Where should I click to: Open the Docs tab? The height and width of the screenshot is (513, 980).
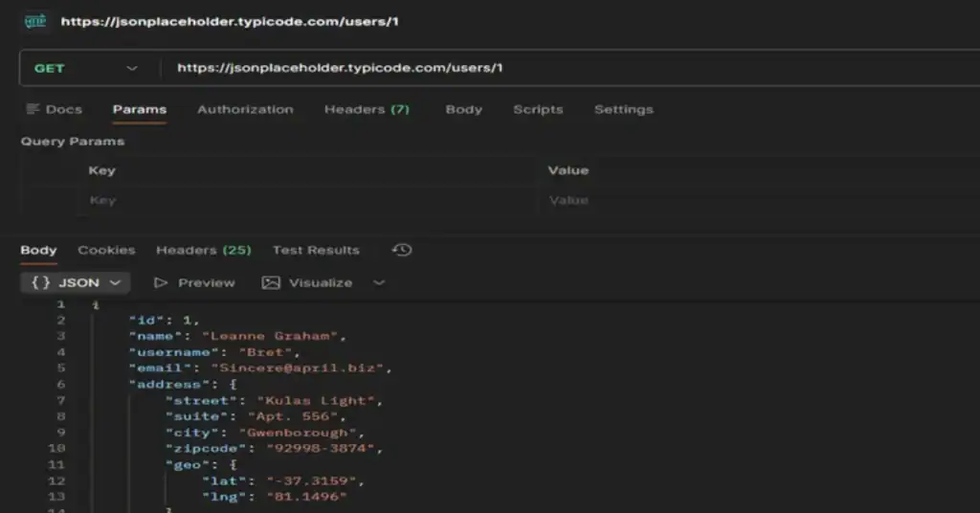tap(55, 109)
